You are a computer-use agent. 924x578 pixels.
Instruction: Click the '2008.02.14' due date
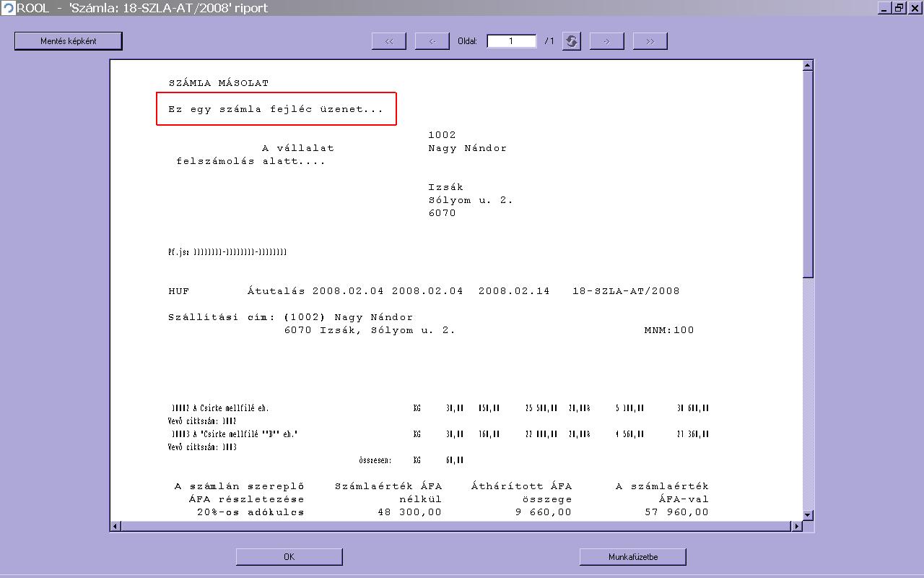point(514,291)
